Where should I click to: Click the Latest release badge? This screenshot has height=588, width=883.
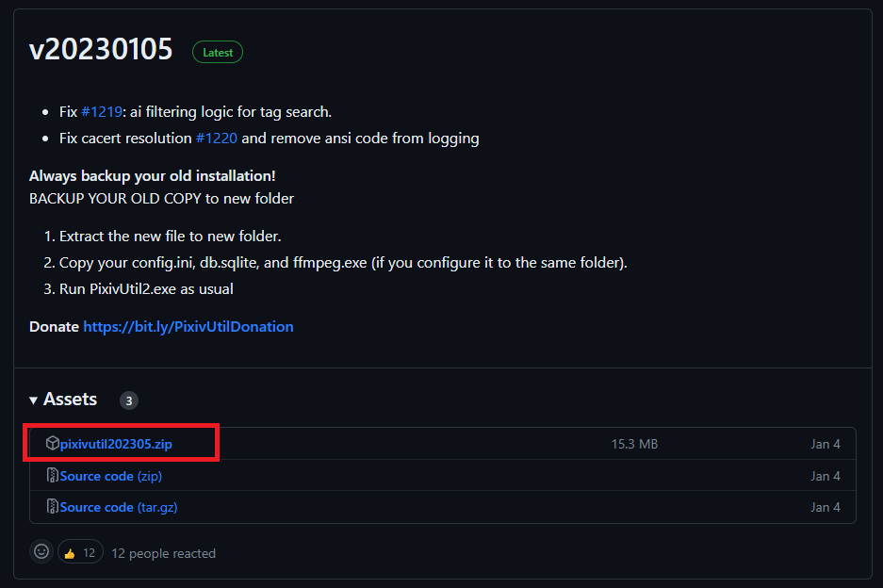tap(218, 52)
